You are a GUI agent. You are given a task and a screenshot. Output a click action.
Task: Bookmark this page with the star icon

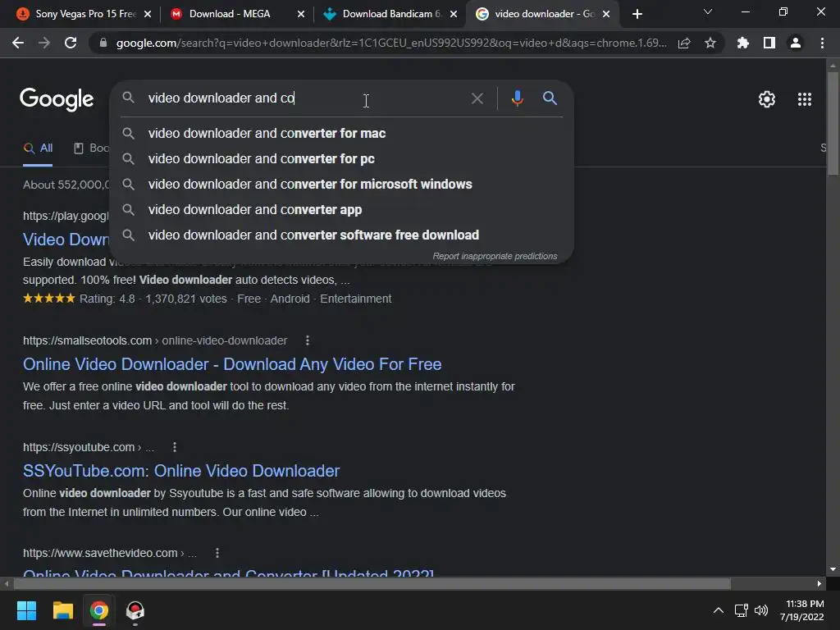[710, 43]
